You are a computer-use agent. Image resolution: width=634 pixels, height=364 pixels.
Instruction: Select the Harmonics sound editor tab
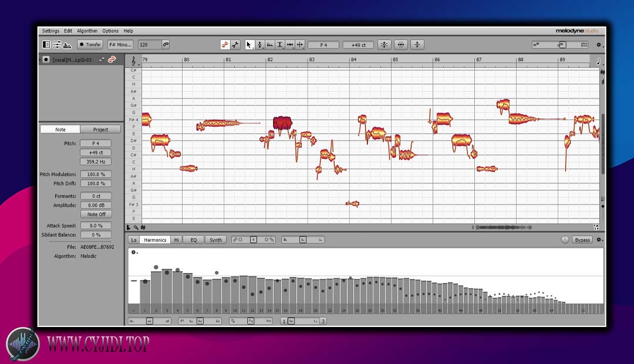(155, 240)
